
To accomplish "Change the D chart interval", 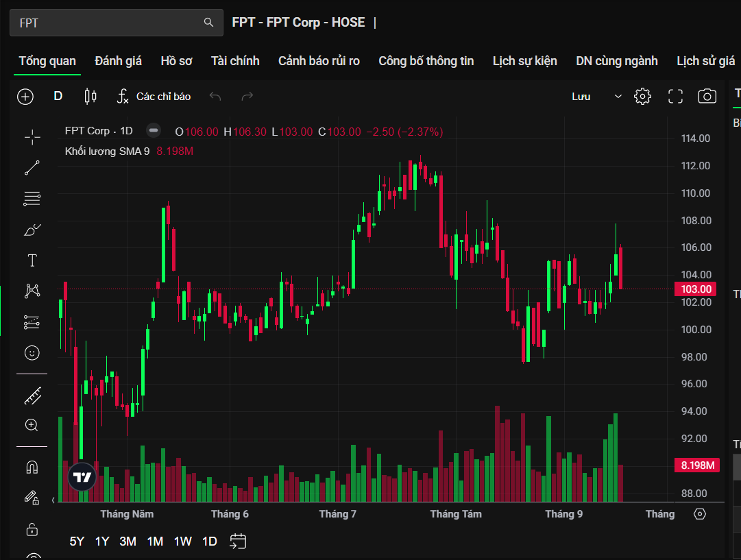I will pyautogui.click(x=58, y=97).
